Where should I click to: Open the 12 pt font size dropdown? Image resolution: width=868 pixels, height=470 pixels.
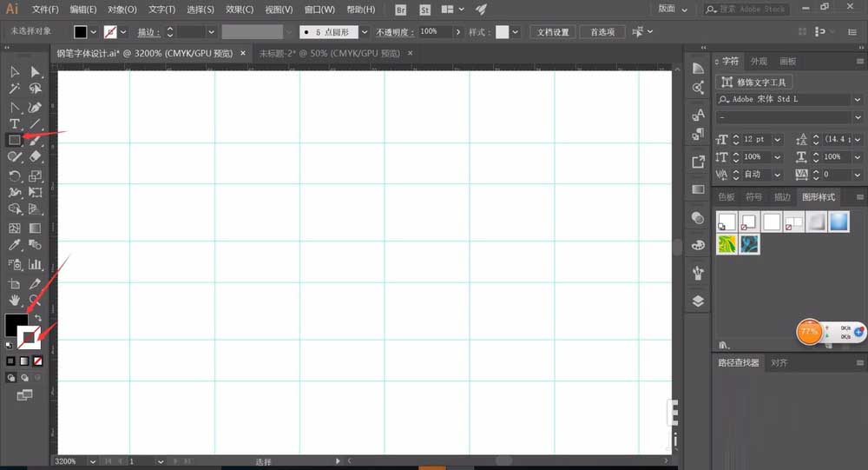[x=777, y=139]
